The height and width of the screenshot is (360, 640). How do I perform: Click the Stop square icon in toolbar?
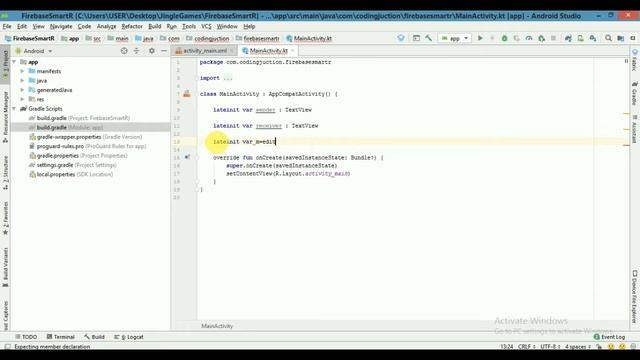(553, 38)
